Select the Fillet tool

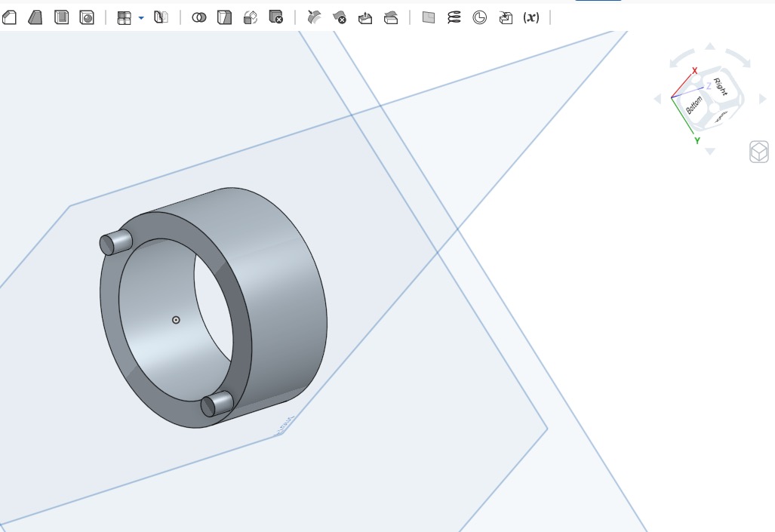click(10, 17)
